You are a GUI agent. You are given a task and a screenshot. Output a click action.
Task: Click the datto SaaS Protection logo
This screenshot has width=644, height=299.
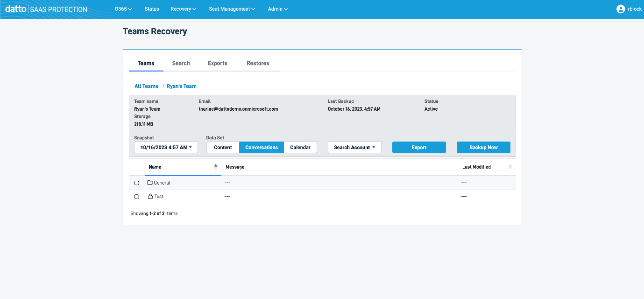46,9
